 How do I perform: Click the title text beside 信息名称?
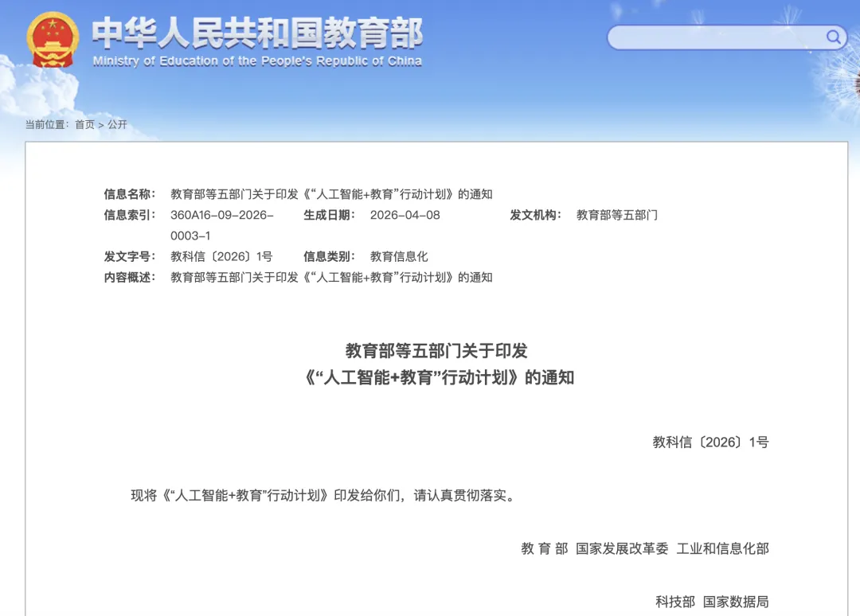pos(331,194)
